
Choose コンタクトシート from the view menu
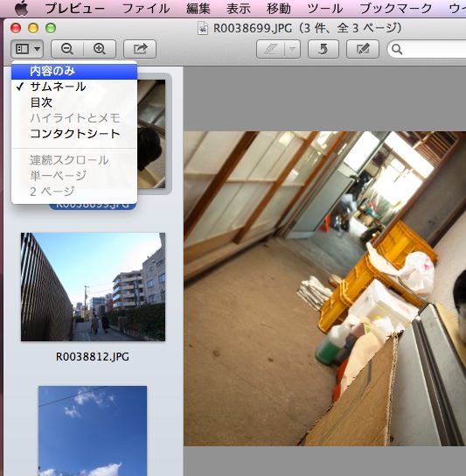(x=74, y=134)
